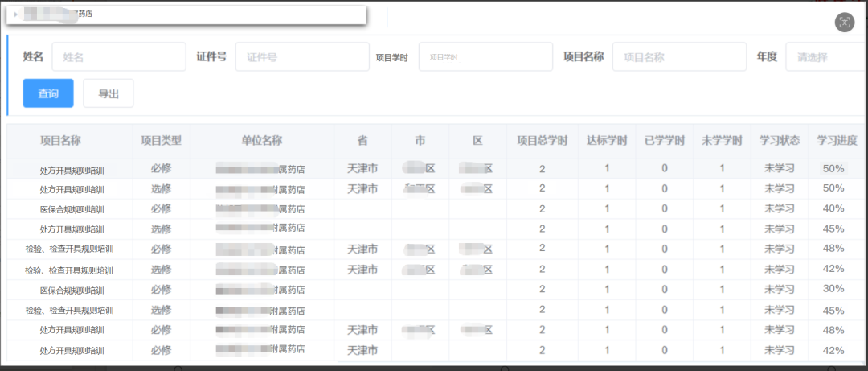
Task: Expand the 药店 tree node arrow
Action: tap(15, 14)
